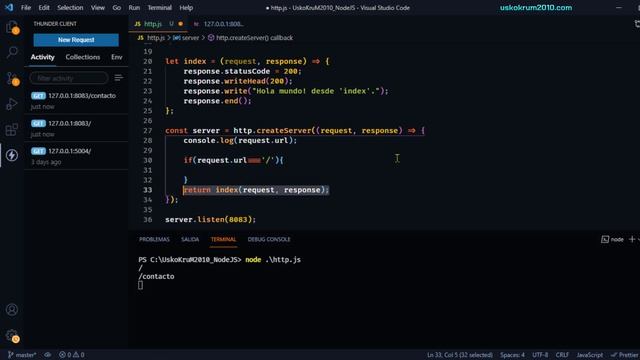Viewport: 640px width, 360px height.
Task: Open the Run and Debug view
Action: pyautogui.click(x=12, y=104)
